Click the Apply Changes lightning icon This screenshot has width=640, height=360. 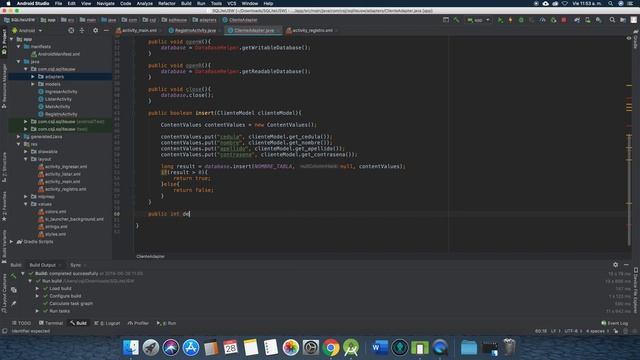[x=510, y=20]
